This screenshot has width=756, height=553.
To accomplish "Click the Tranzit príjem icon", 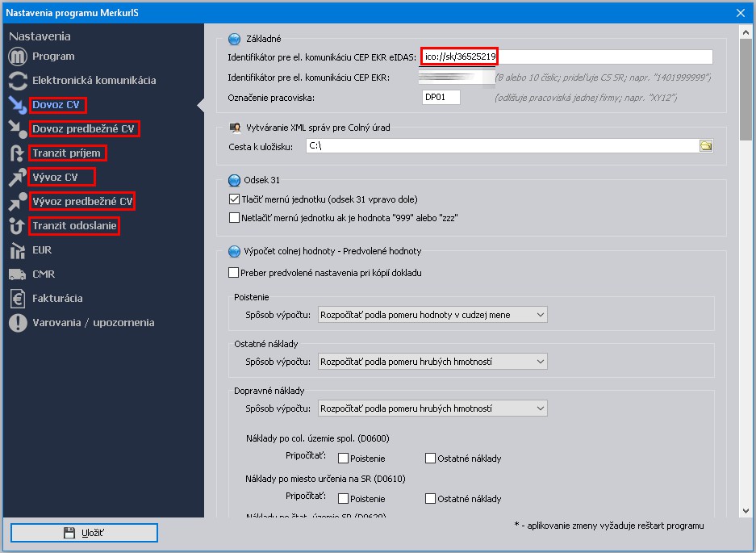I will [18, 153].
